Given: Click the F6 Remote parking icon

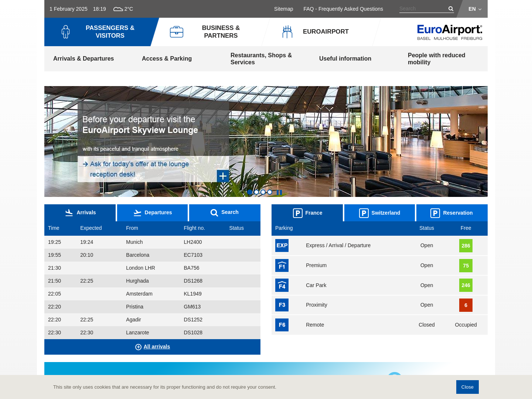Looking at the screenshot, I should coord(282,325).
